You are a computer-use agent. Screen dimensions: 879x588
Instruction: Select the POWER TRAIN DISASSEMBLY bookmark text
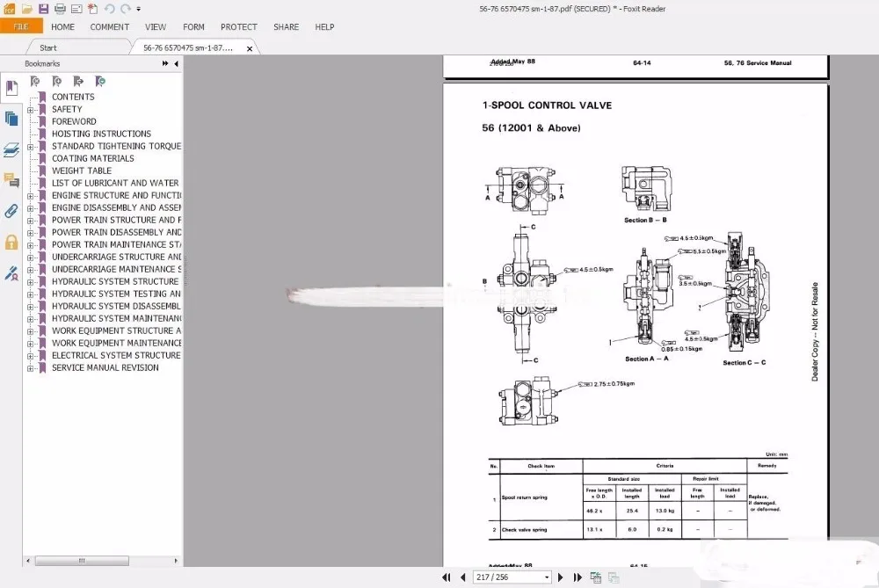click(x=117, y=233)
